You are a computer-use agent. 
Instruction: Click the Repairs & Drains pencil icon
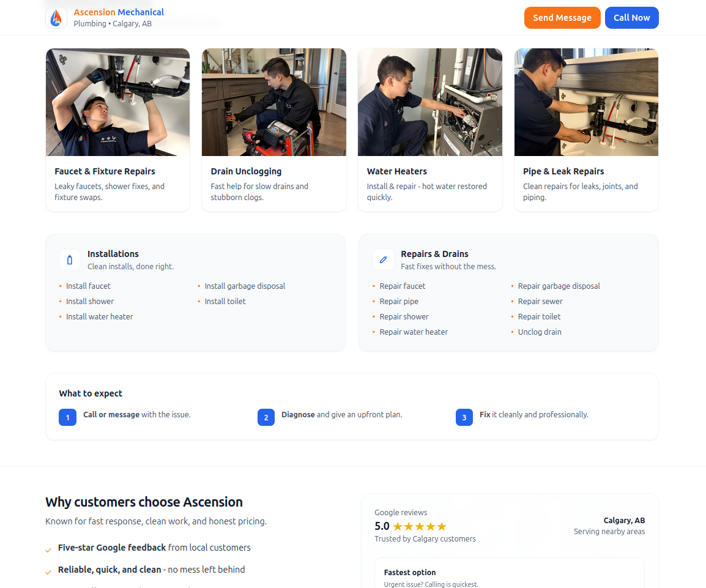point(384,259)
